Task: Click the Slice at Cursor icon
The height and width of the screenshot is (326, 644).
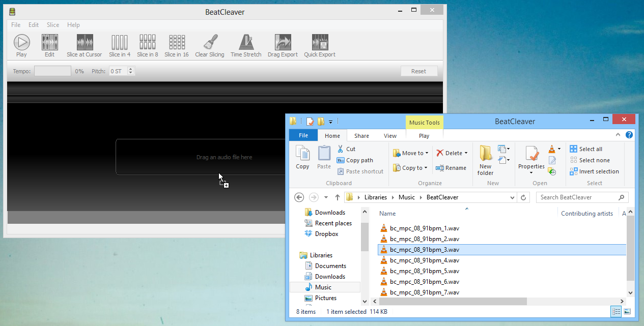Action: pos(85,43)
